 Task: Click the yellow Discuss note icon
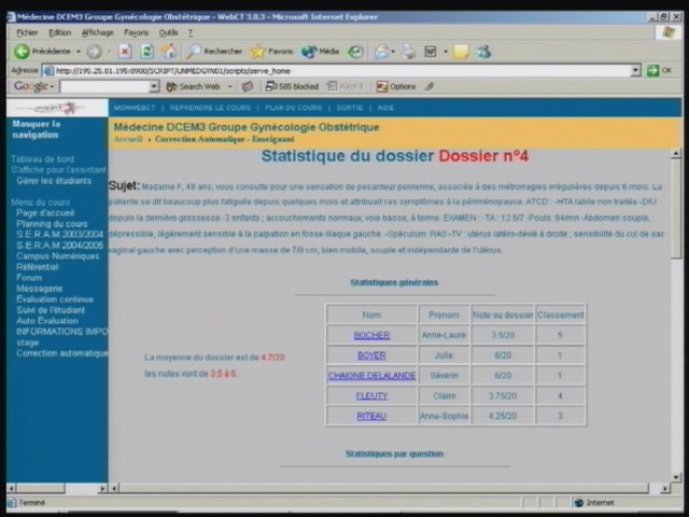pos(461,51)
